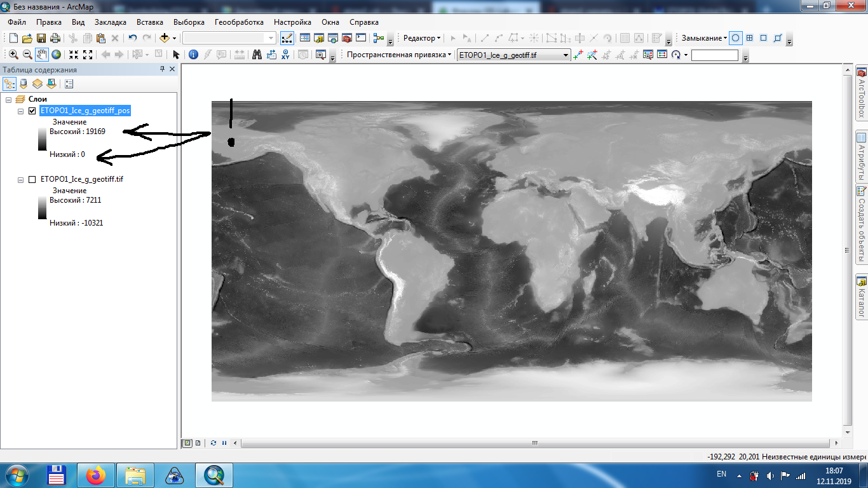Viewport: 868px width, 488px height.
Task: Uncheck the ETOPO1_Ice_g_geotiff_pos layer checkbox
Action: point(32,111)
